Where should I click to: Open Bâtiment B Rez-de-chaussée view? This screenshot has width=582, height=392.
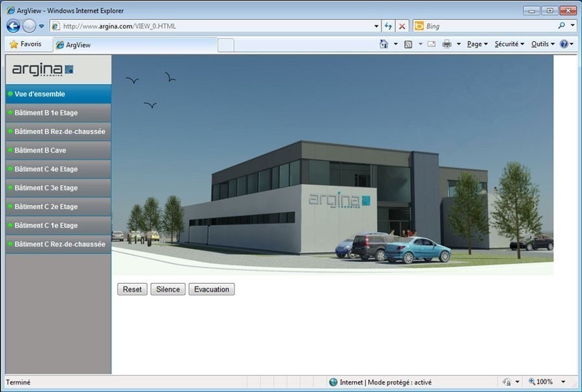tap(58, 131)
